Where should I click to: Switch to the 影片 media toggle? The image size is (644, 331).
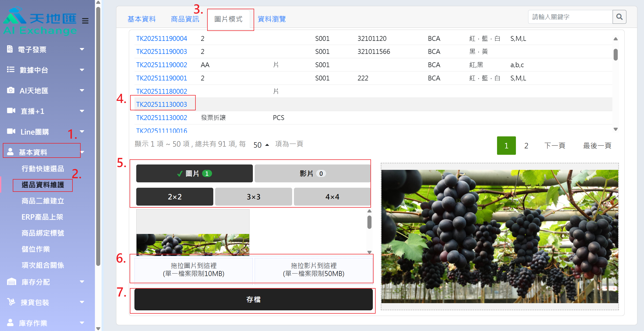point(312,173)
